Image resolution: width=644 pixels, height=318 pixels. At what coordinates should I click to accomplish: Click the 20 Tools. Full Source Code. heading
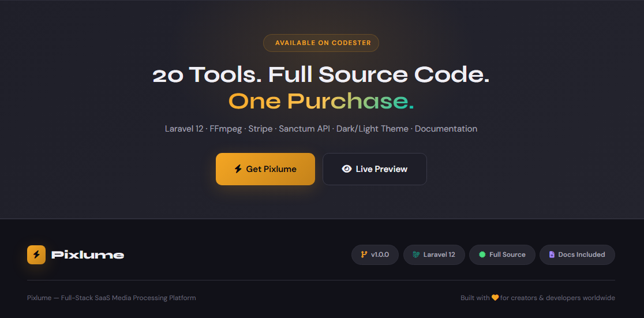point(321,75)
